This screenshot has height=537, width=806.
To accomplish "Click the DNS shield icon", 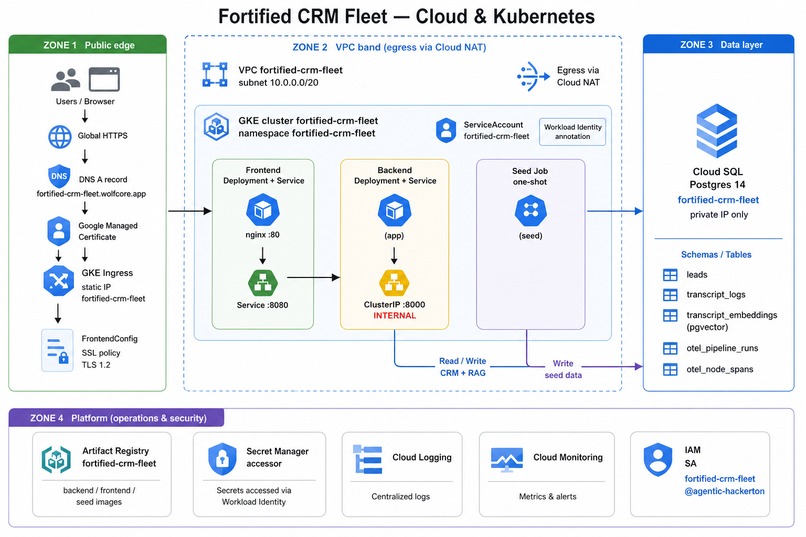I will (59, 176).
